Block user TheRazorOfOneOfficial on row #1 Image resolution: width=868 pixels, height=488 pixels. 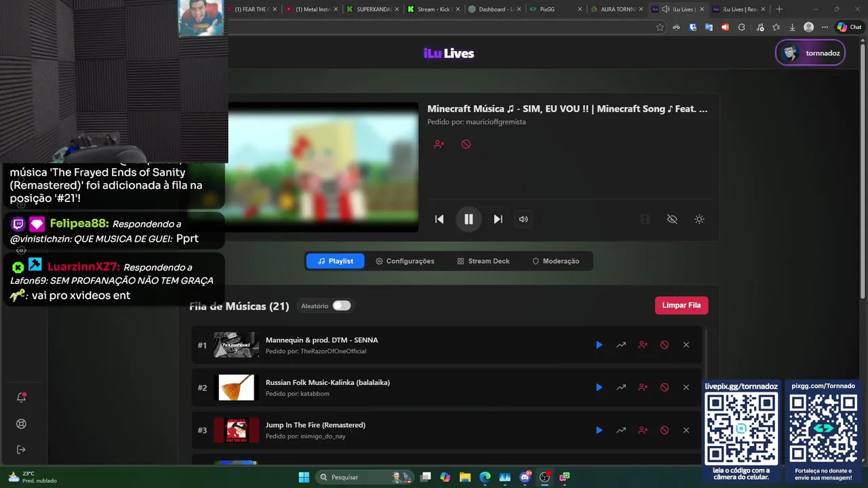[643, 345]
